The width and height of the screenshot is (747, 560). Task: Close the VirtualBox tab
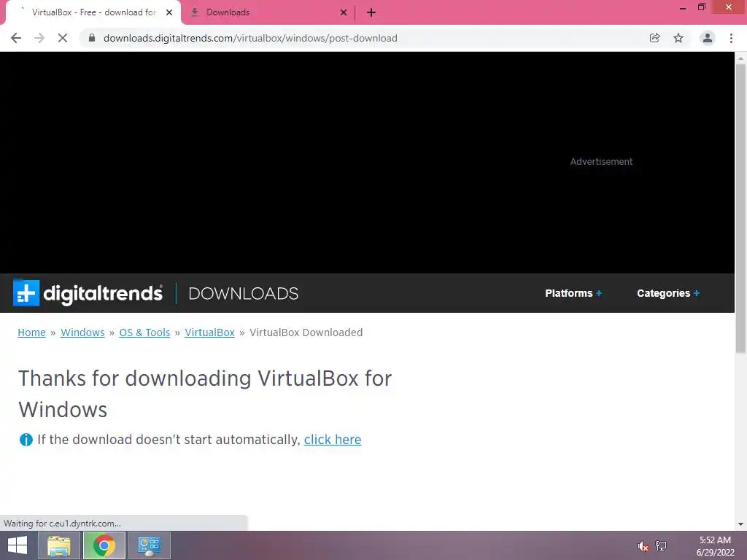pyautogui.click(x=169, y=12)
